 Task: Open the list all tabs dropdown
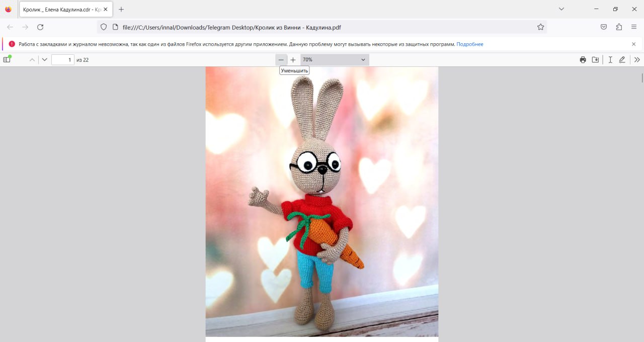click(x=561, y=9)
